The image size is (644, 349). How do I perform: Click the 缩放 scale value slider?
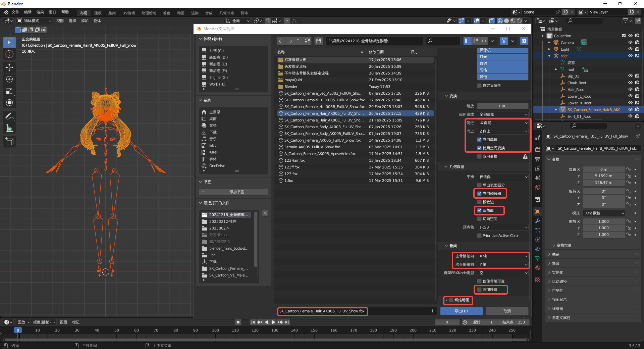point(502,106)
